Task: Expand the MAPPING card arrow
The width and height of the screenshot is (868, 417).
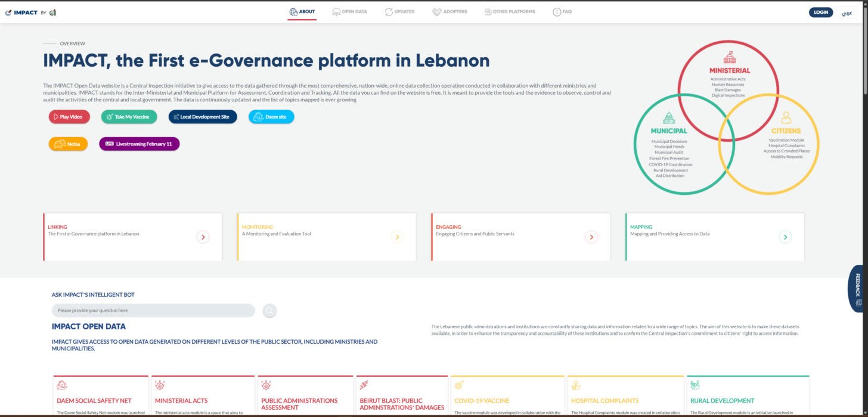Action: (x=786, y=237)
